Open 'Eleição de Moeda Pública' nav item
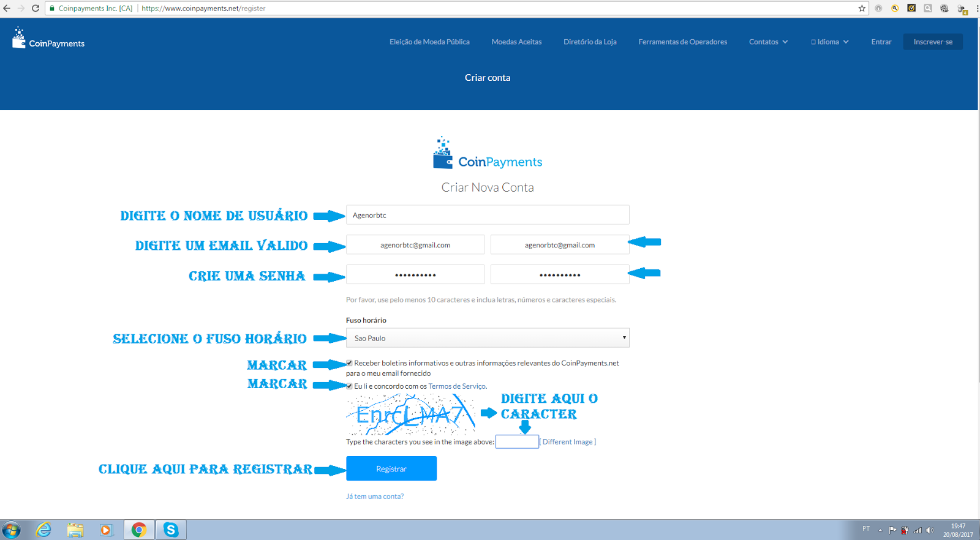Screen dimensions: 980x540 point(429,42)
